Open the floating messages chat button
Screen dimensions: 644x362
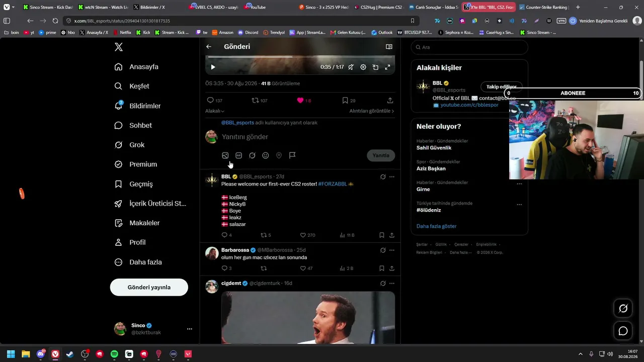[x=623, y=331]
